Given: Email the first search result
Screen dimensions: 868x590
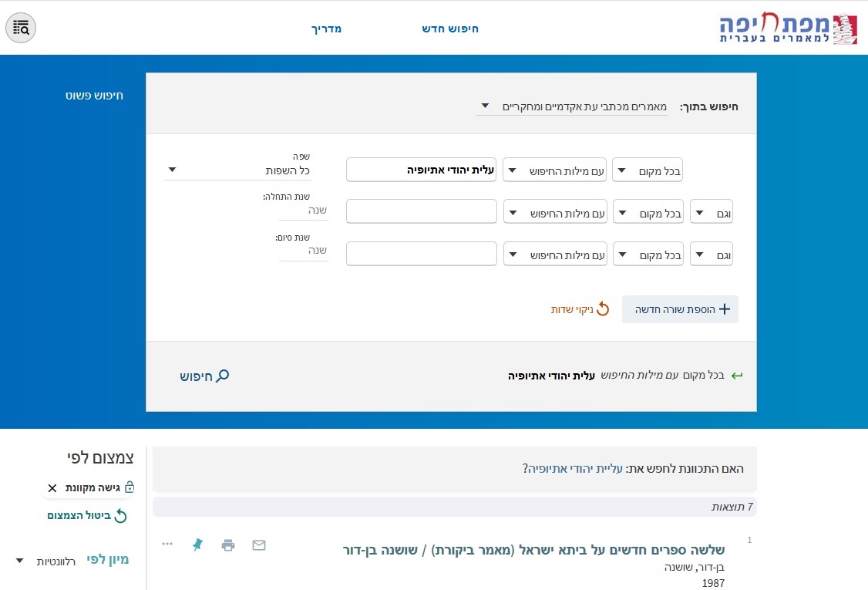Looking at the screenshot, I should pos(259,545).
